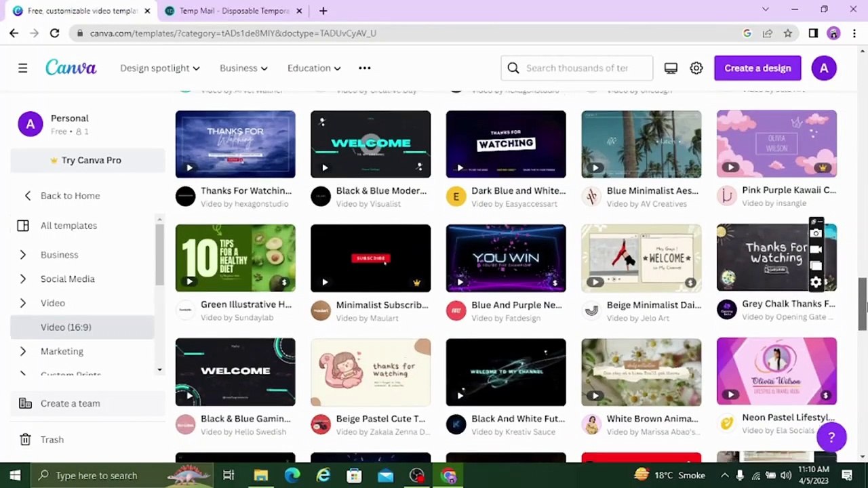868x488 pixels.
Task: Open the Windows Start menu
Action: pos(15,475)
